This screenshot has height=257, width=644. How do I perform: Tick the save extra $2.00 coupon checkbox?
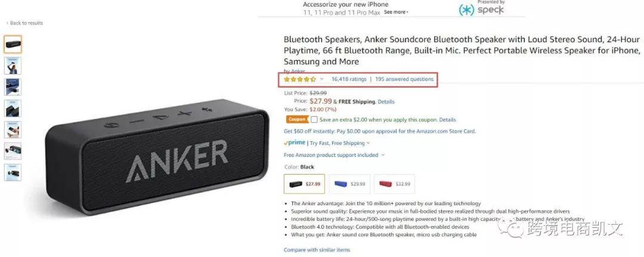coord(314,120)
